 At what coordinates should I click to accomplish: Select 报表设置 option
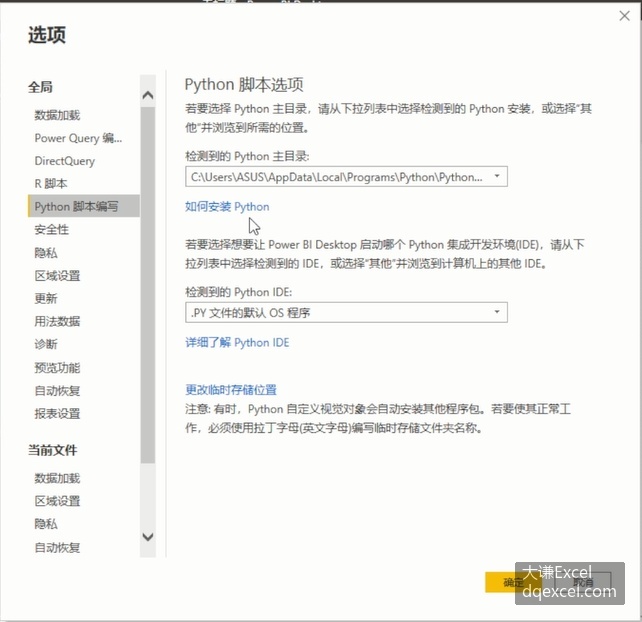(x=57, y=414)
